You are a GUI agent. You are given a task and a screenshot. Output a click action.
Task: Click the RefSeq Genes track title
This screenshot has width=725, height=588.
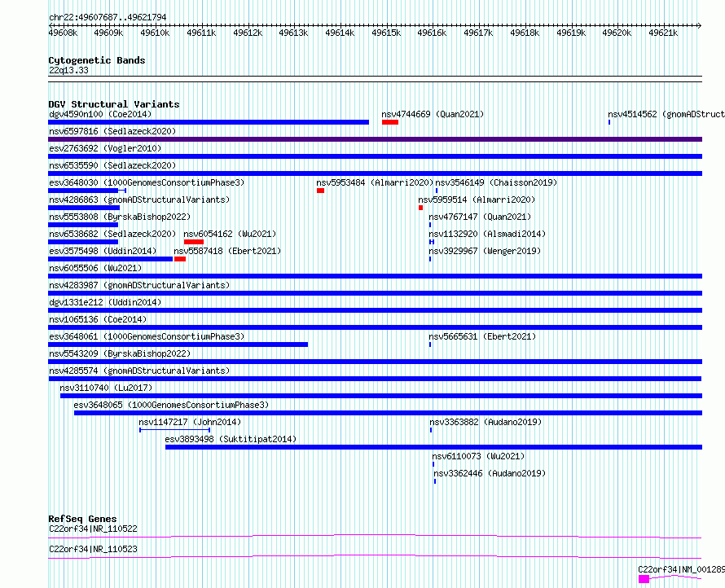tap(82, 519)
